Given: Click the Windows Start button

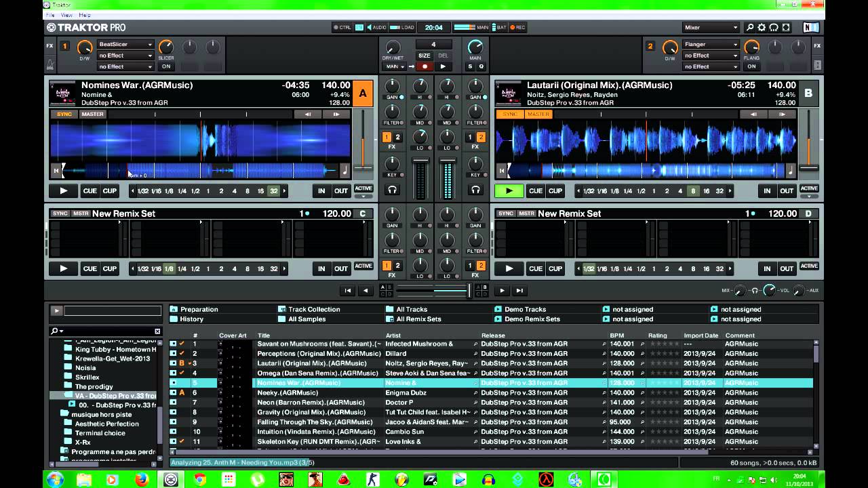Looking at the screenshot, I should pyautogui.click(x=55, y=479).
